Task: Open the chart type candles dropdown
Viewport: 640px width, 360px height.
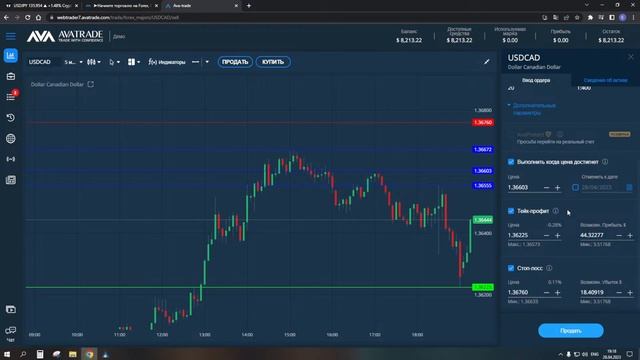Action: pos(93,62)
